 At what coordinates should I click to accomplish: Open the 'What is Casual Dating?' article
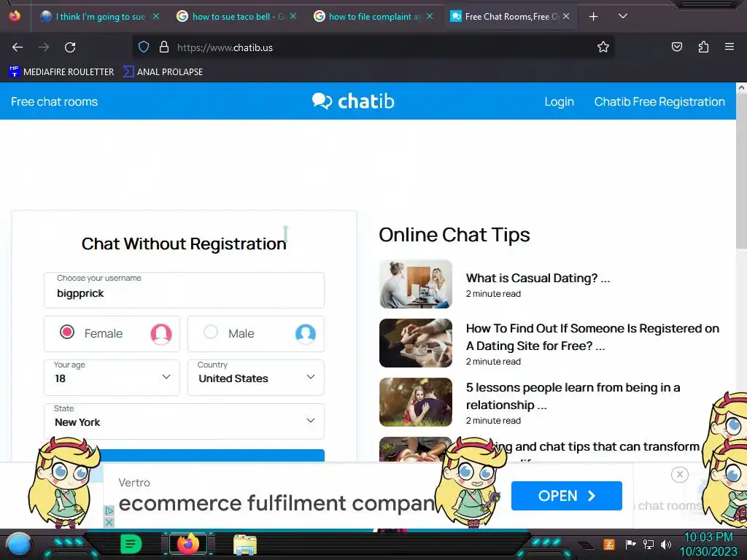[x=538, y=278]
